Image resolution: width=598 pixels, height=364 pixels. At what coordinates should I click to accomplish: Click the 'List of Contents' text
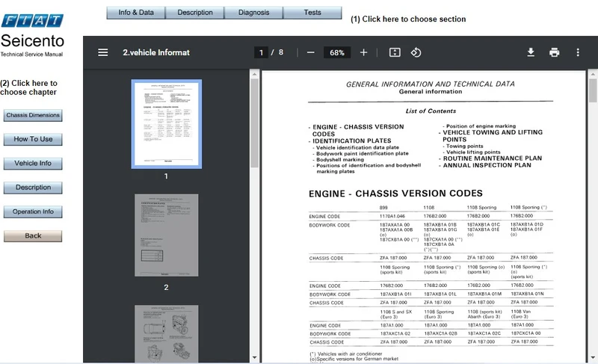(x=431, y=111)
